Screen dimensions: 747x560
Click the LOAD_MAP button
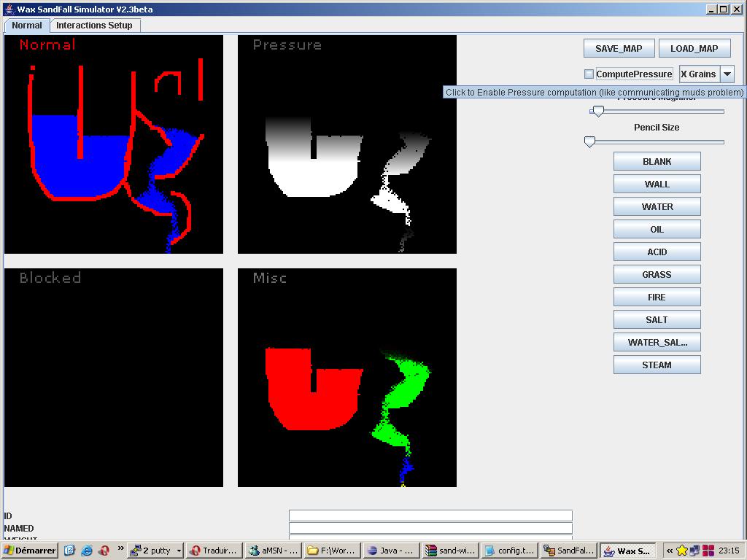tap(694, 48)
